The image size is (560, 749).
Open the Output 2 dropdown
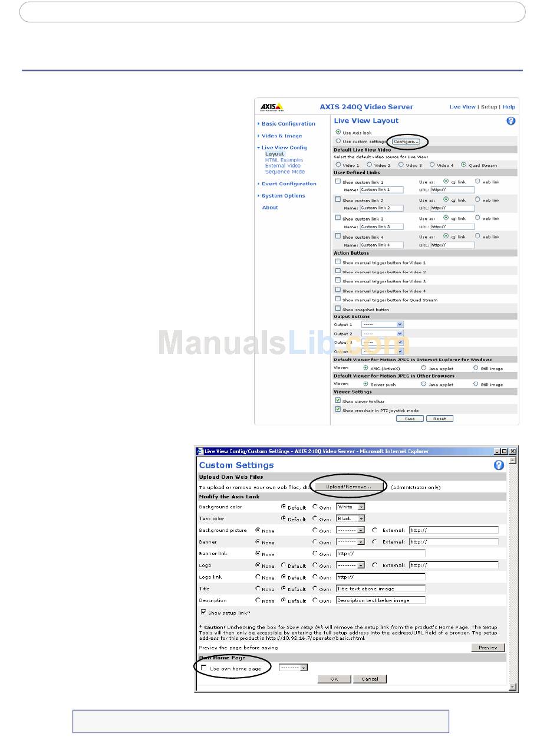coord(382,334)
